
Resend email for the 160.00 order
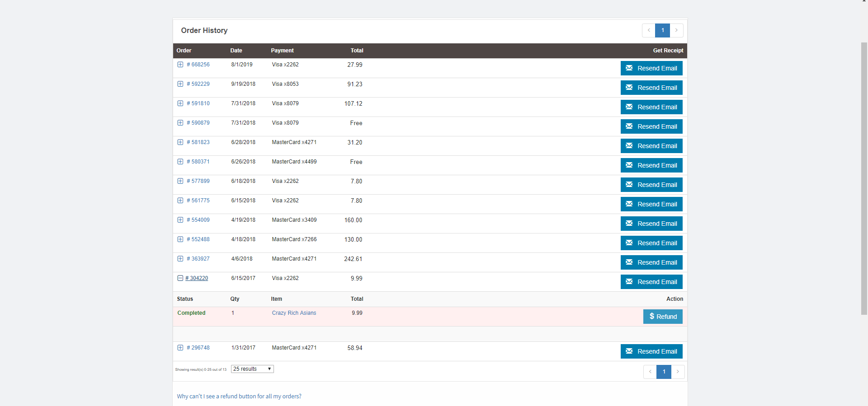pos(651,224)
